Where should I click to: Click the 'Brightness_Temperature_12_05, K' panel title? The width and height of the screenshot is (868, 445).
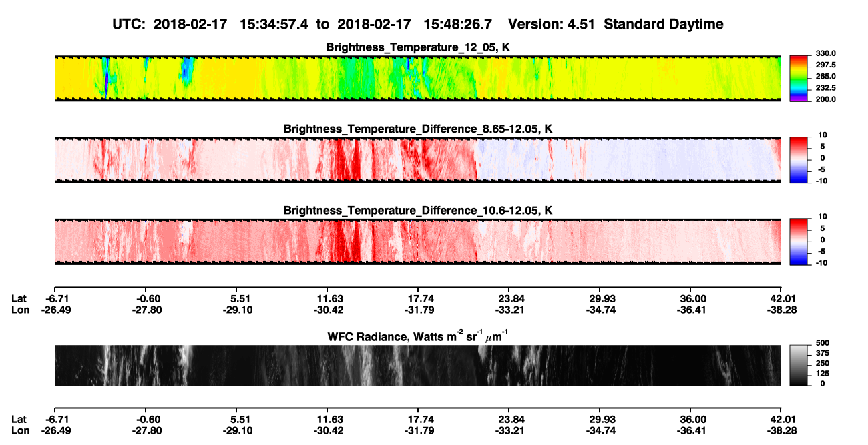(418, 47)
